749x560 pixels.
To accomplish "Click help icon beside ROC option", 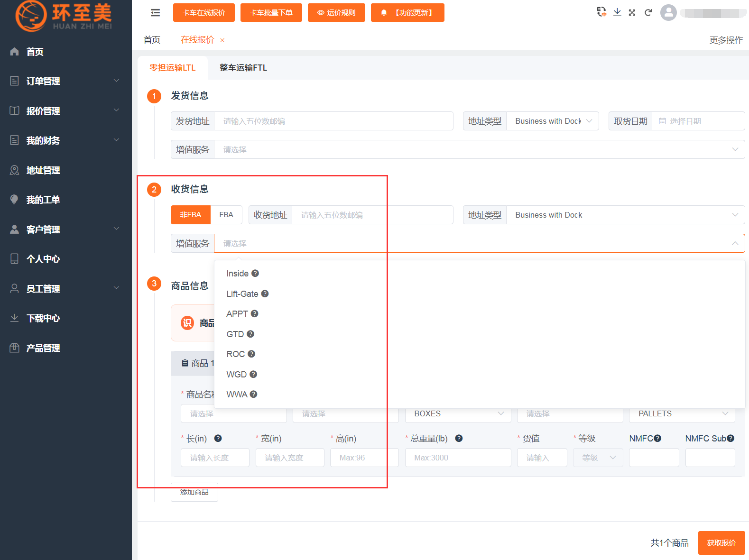I will point(251,354).
